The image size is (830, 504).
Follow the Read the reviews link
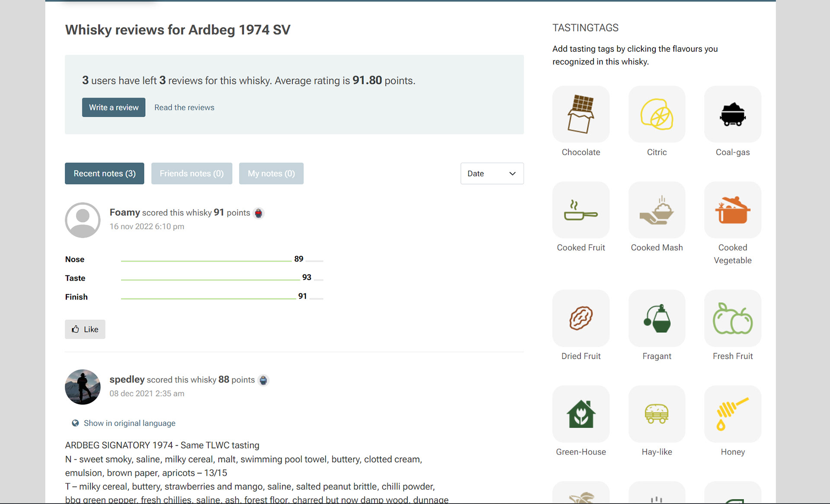[184, 108]
